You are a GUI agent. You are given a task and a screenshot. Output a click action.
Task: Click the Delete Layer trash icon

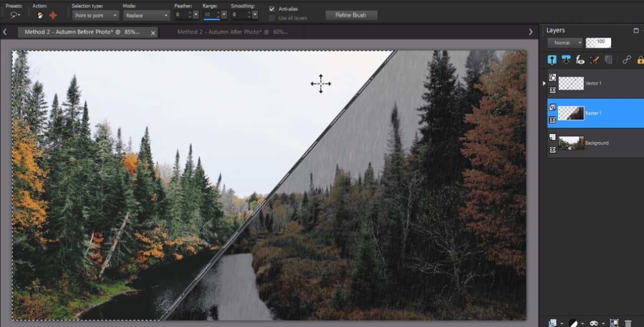628,322
